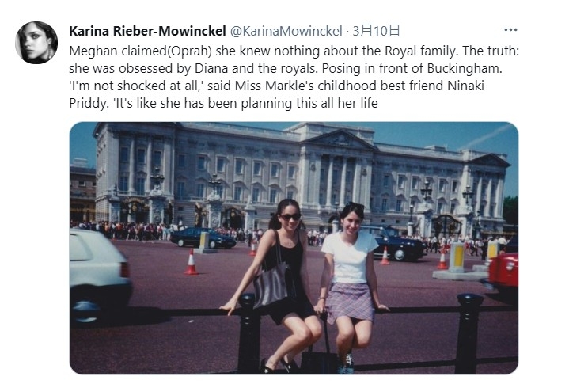Click the dark sedan parked left of the women
The image size is (588, 384).
coord(203,238)
